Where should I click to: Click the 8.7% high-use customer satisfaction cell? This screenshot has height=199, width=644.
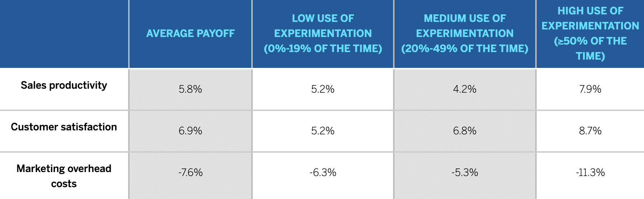click(x=590, y=131)
